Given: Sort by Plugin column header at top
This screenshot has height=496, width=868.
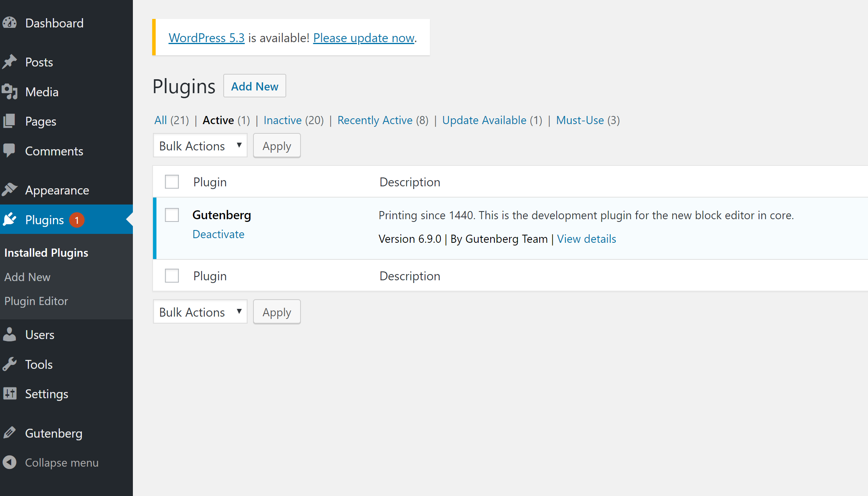Looking at the screenshot, I should pos(210,182).
